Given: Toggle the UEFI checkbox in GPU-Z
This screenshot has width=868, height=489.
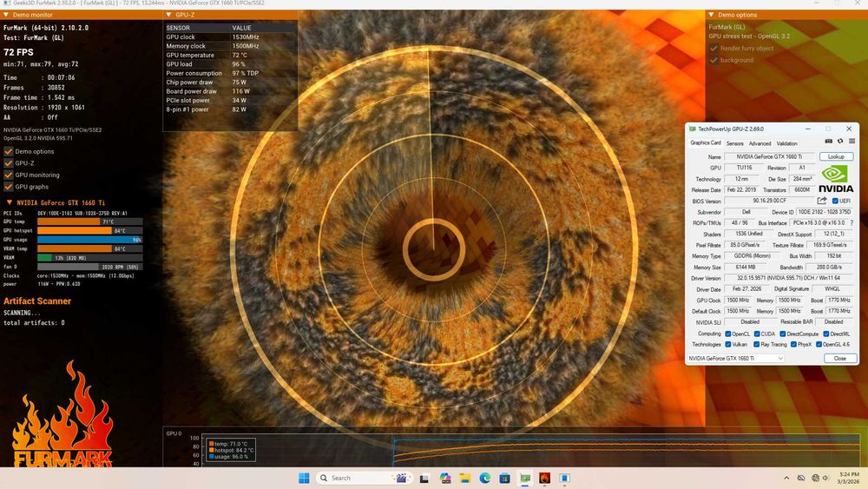Looking at the screenshot, I should (835, 201).
